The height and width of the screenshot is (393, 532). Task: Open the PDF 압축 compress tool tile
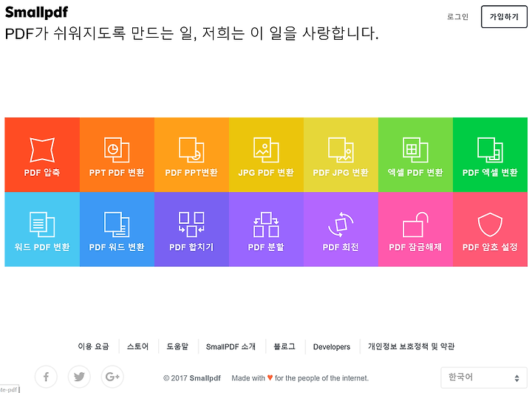(x=42, y=154)
